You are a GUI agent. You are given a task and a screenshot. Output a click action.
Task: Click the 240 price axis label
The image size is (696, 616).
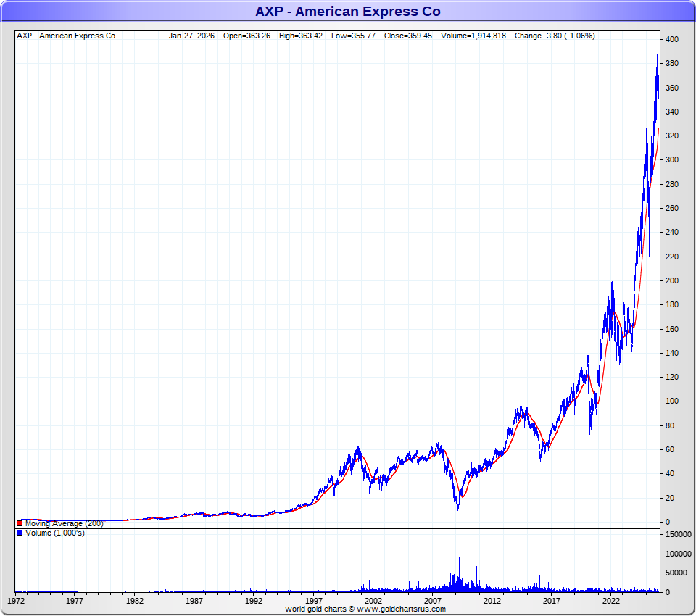coord(672,232)
